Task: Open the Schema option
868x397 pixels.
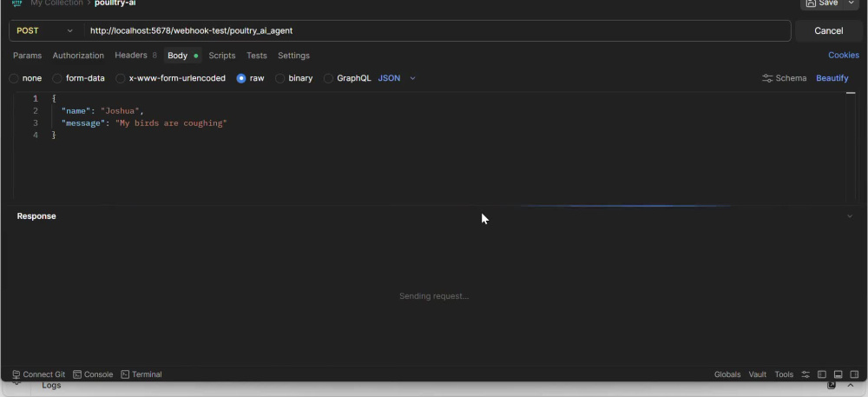Action: coord(785,78)
